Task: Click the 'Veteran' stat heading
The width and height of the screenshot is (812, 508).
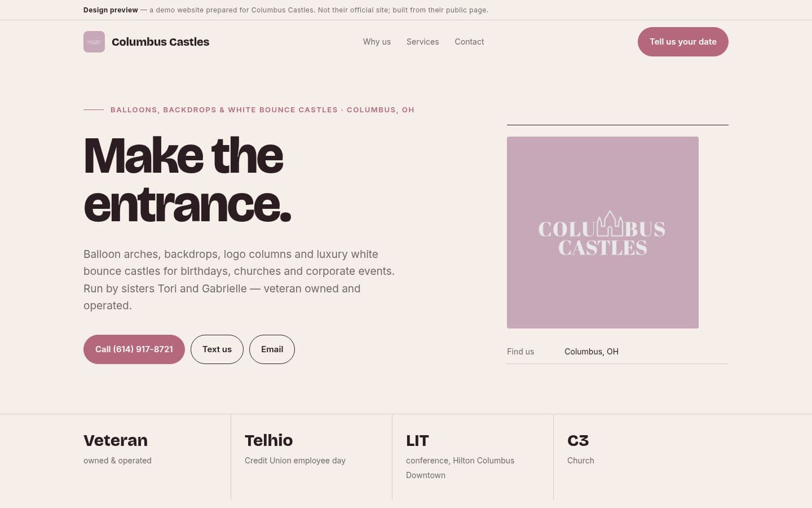Action: click(116, 440)
